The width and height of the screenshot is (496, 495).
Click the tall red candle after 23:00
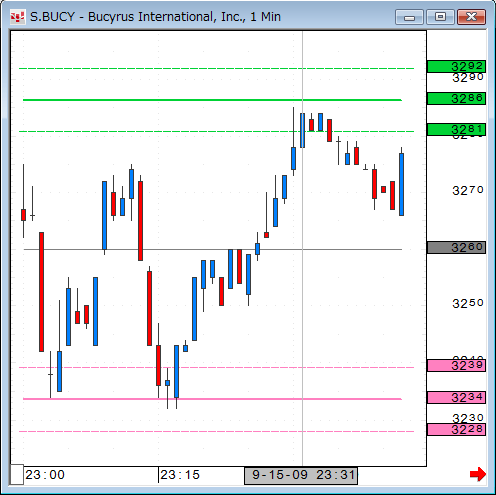pyautogui.click(x=41, y=292)
